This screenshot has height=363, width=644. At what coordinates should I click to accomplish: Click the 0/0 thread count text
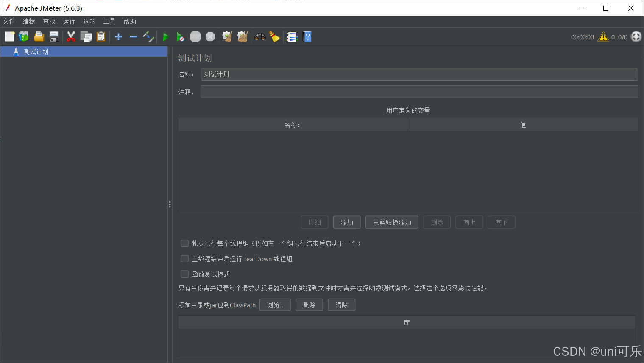623,37
